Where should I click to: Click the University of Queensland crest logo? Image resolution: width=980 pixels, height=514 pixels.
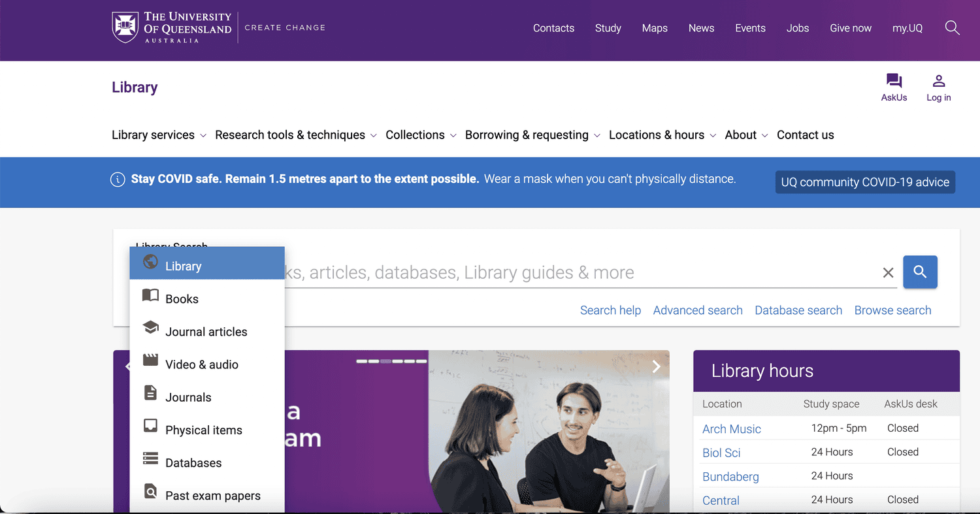125,27
